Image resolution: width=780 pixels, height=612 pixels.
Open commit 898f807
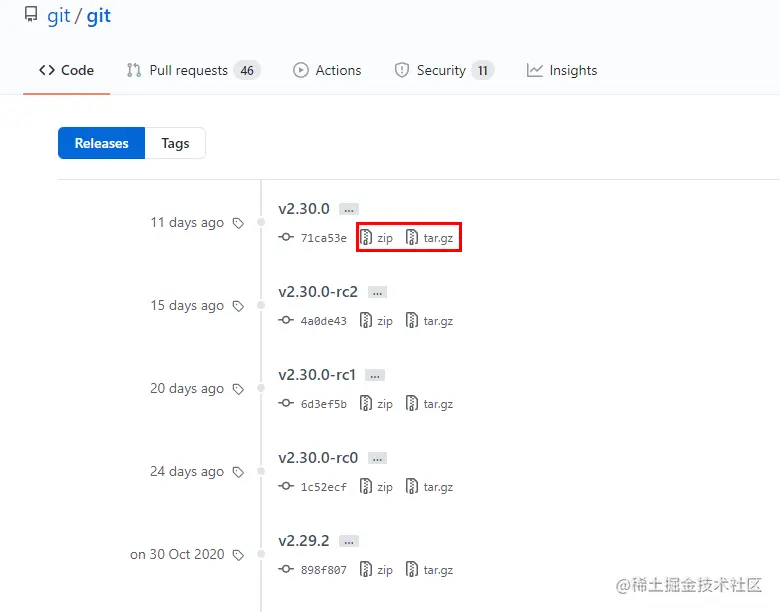click(323, 570)
